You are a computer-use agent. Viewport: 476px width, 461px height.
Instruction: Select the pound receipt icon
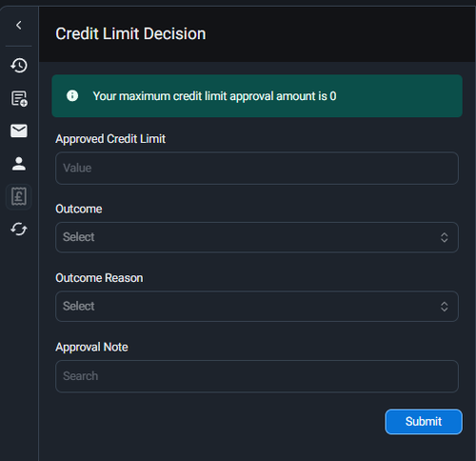pos(19,196)
